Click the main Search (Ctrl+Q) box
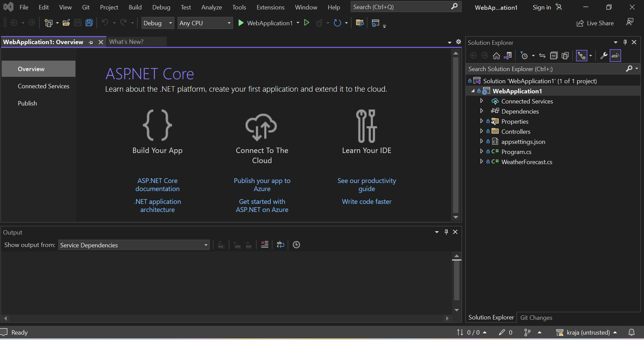 406,7
